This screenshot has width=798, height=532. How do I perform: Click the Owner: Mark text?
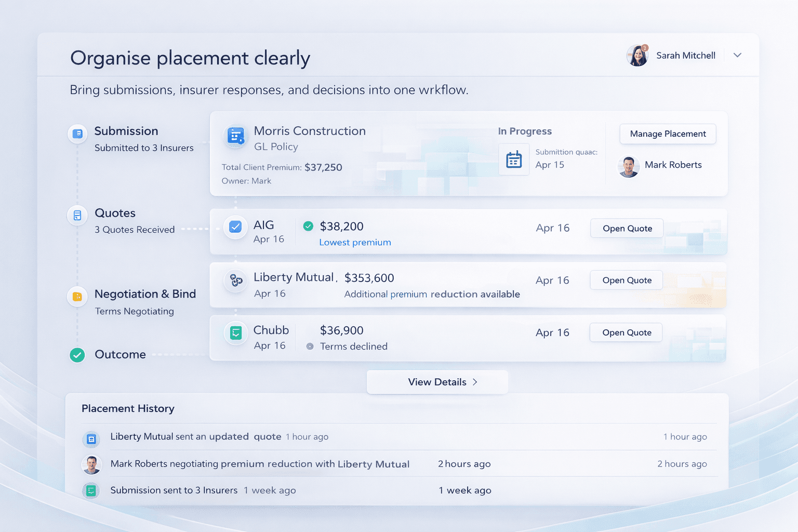(x=246, y=181)
